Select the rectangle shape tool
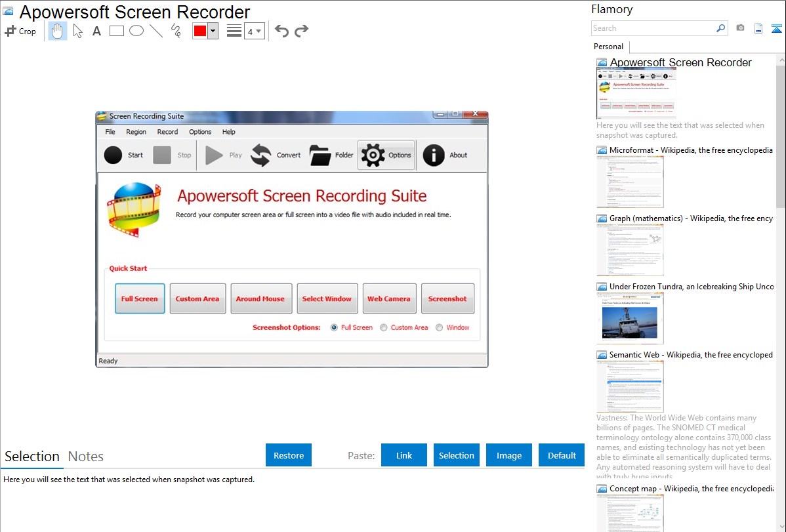The image size is (786, 532). [116, 31]
